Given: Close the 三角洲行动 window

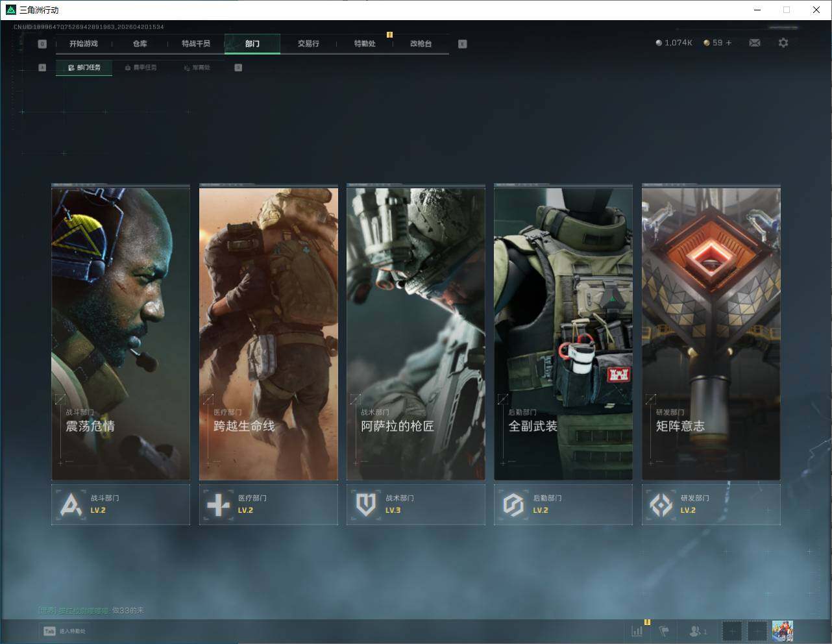Looking at the screenshot, I should pos(816,10).
